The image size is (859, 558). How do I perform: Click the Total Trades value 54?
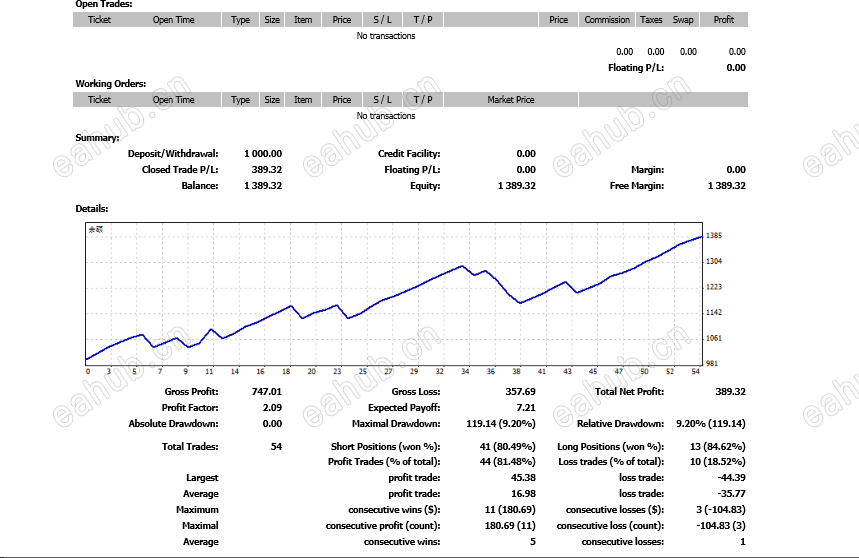click(x=276, y=446)
